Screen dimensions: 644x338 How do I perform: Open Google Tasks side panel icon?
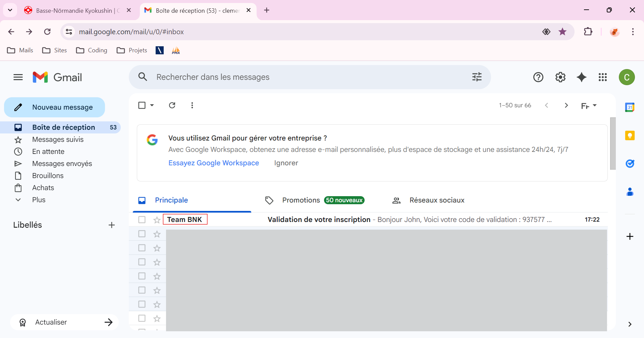(630, 164)
